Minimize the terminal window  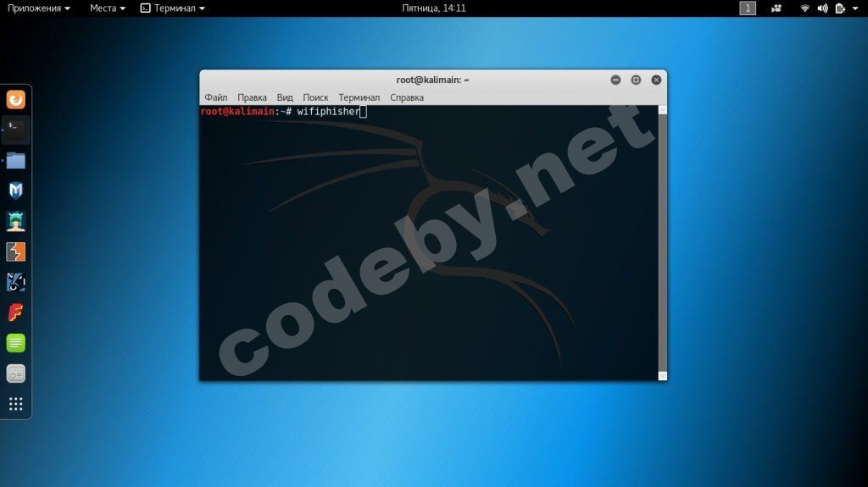click(615, 80)
